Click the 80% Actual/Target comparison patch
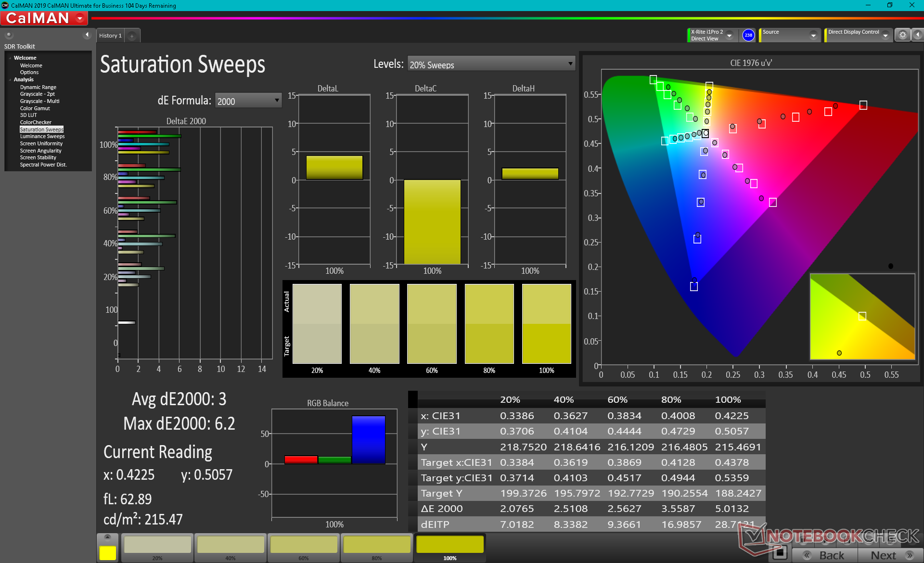The width and height of the screenshot is (924, 563). 489,323
